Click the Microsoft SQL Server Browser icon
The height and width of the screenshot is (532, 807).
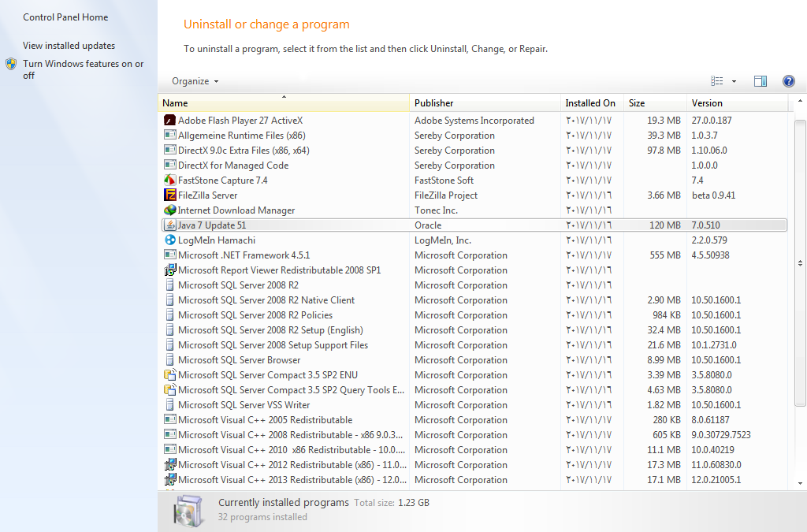pos(170,359)
